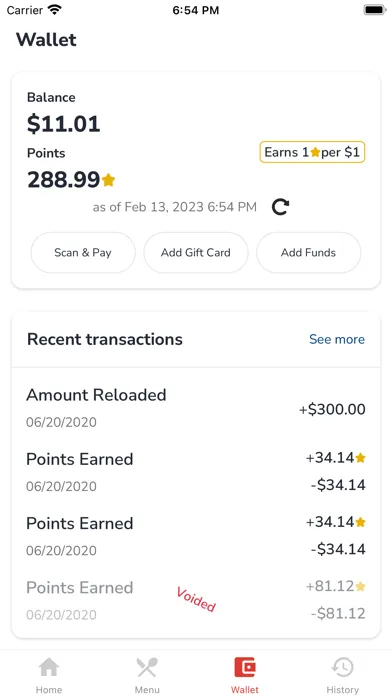Click the Add Gift Card button
Viewport: 392px width, 696px height.
click(x=196, y=253)
